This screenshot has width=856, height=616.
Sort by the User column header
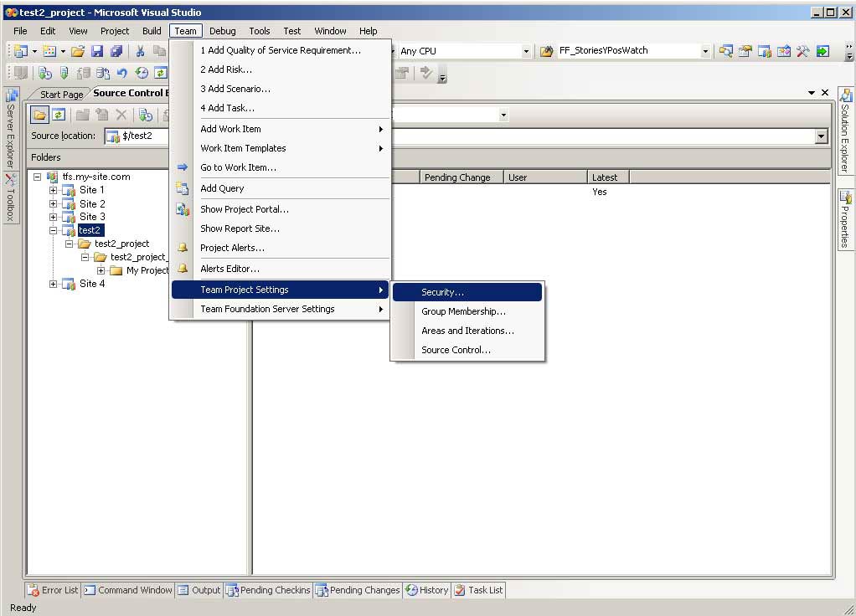tap(545, 177)
